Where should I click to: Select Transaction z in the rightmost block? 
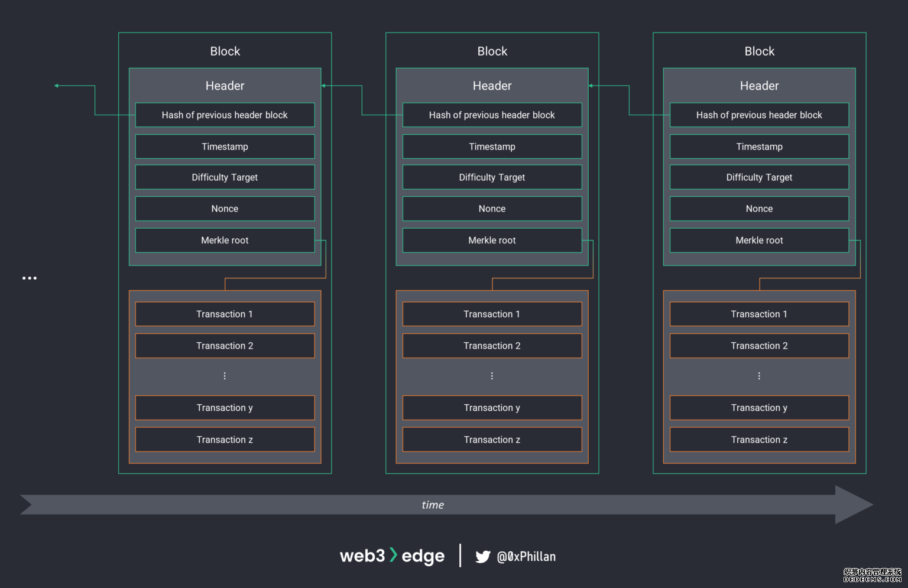[x=760, y=440]
